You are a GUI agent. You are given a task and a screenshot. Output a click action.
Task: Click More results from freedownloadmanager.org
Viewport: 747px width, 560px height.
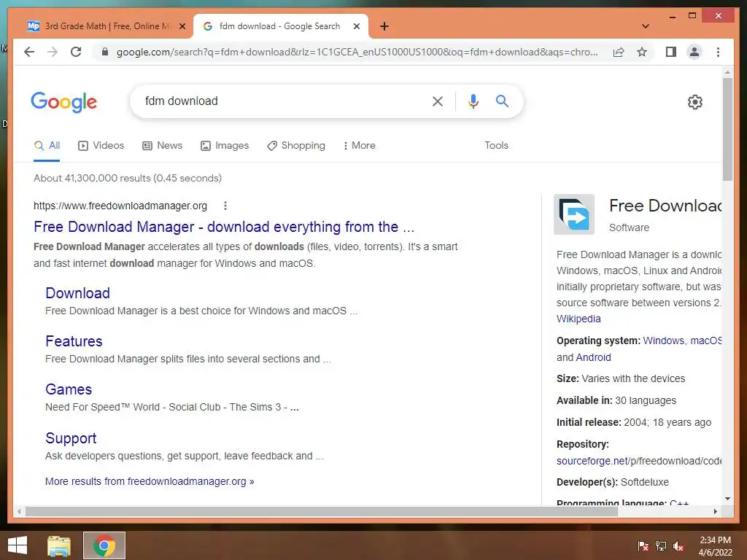point(150,481)
